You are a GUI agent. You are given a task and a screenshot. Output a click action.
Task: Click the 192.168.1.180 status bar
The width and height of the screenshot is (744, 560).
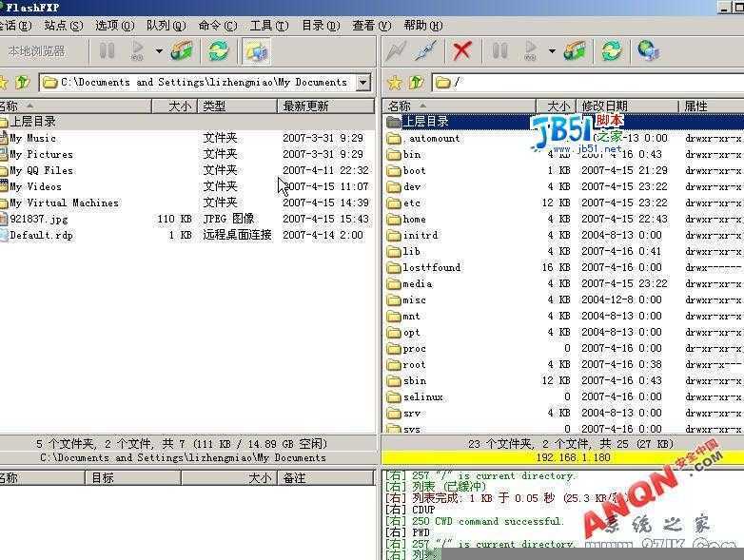click(x=562, y=457)
